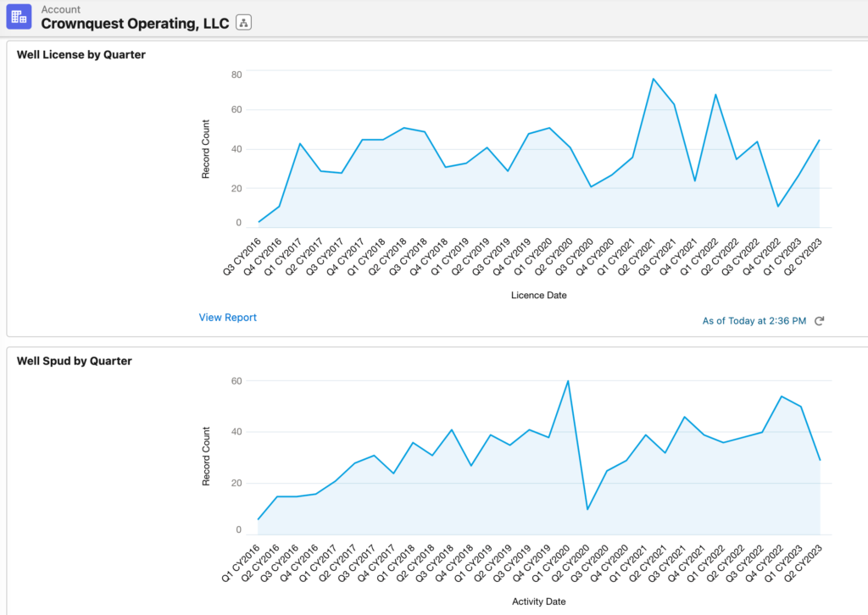Select the Q2 CY2020 dip in Well Spud chart
Viewport: 868px width, 615px height.
[587, 509]
